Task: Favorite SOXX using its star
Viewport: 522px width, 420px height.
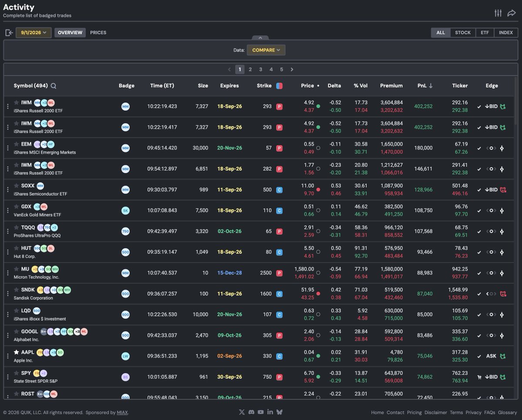Action: pos(16,186)
